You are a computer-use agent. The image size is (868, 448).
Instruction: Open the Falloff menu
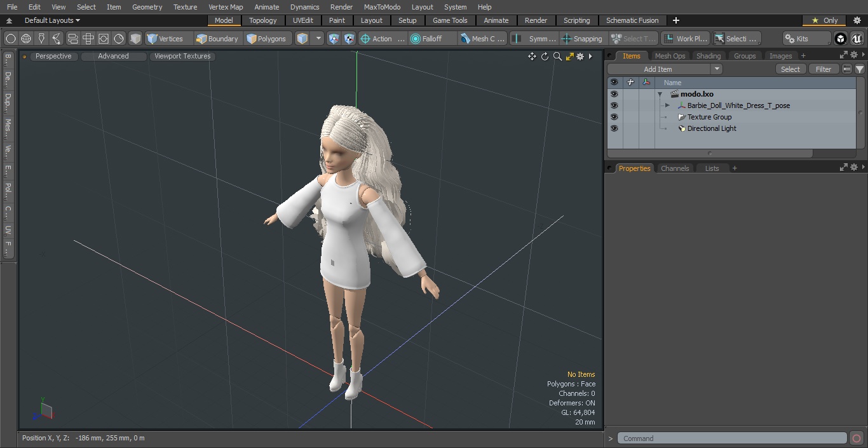pyautogui.click(x=433, y=39)
